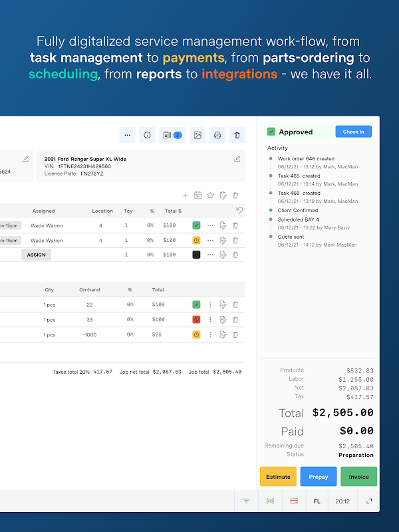Delete part with 33 on-hand
Viewport: 399px width, 532px height.
pos(235,320)
